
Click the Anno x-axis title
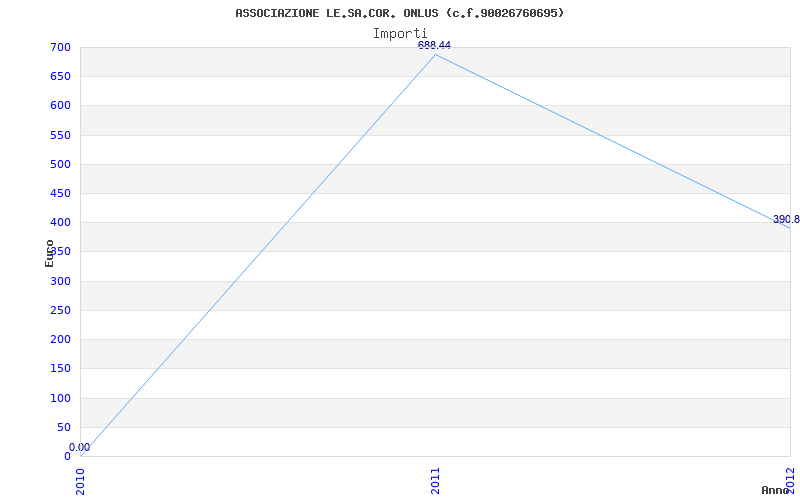pos(776,490)
